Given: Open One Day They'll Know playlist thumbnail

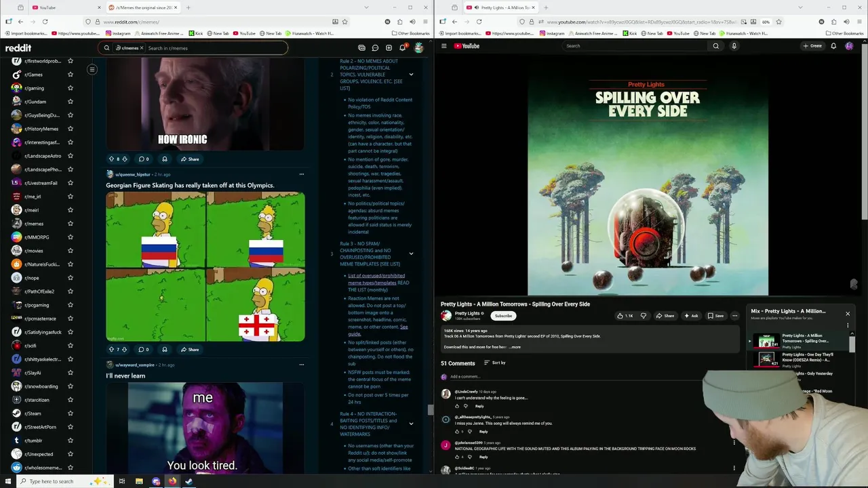Looking at the screenshot, I should tap(767, 359).
